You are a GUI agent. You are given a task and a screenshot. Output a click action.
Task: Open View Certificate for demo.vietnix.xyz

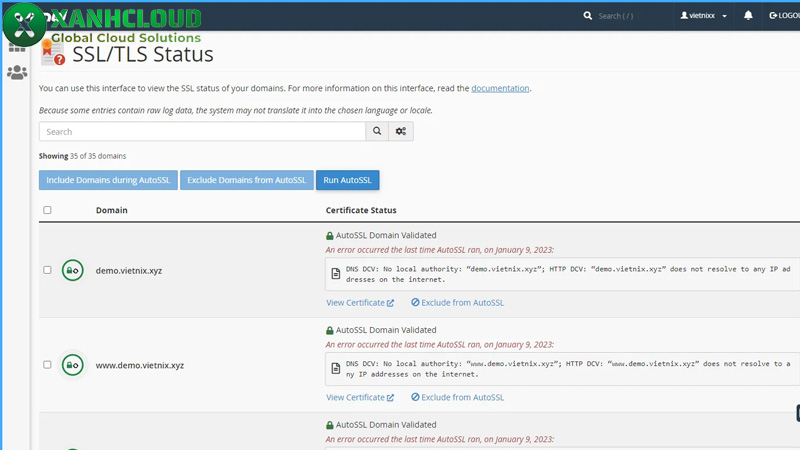360,302
